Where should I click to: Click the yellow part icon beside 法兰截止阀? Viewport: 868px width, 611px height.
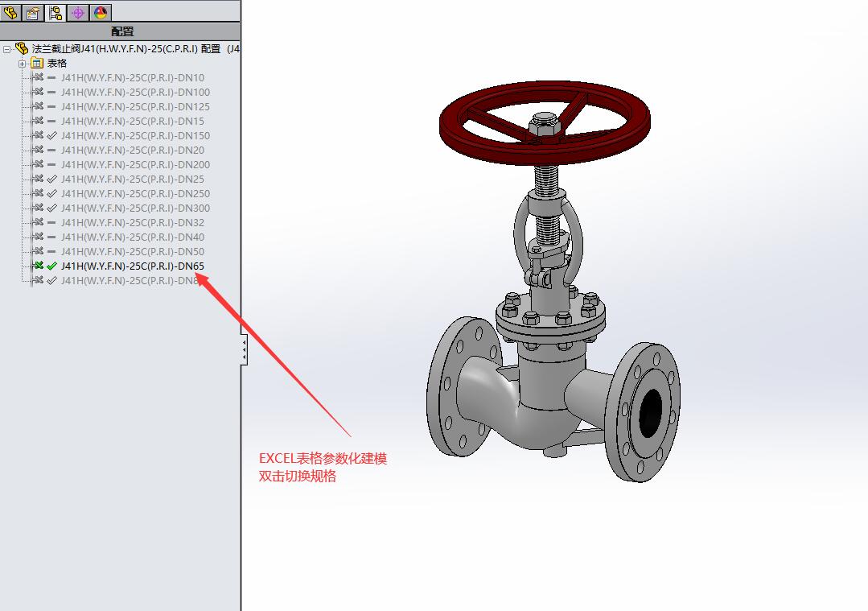coord(21,49)
